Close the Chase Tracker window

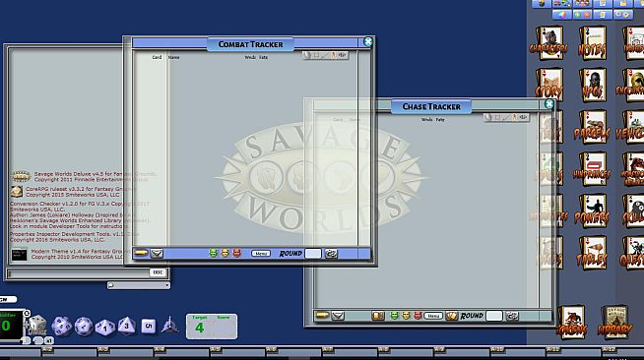coord(549,104)
